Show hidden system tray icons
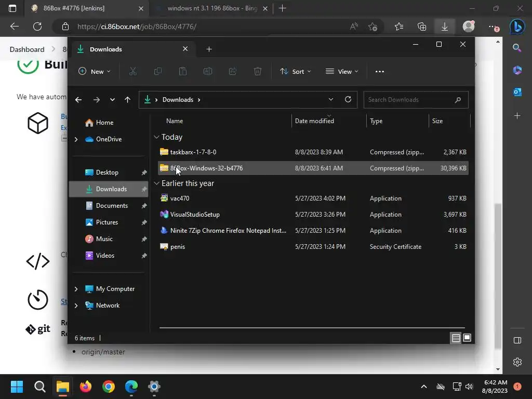 (424, 387)
